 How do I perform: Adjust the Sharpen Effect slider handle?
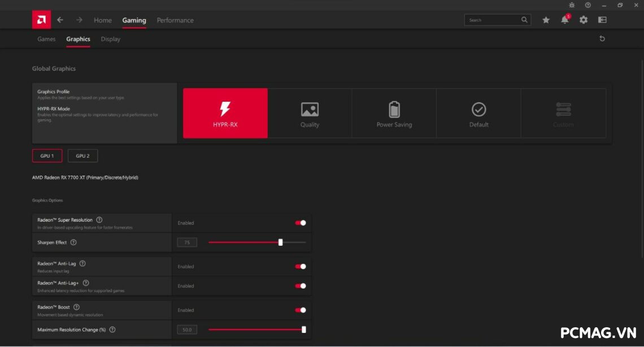coord(281,242)
